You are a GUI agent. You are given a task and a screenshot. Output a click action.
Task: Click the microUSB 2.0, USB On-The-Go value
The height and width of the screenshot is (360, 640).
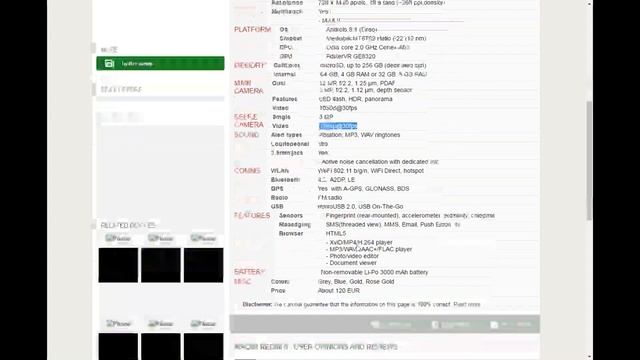pos(360,207)
